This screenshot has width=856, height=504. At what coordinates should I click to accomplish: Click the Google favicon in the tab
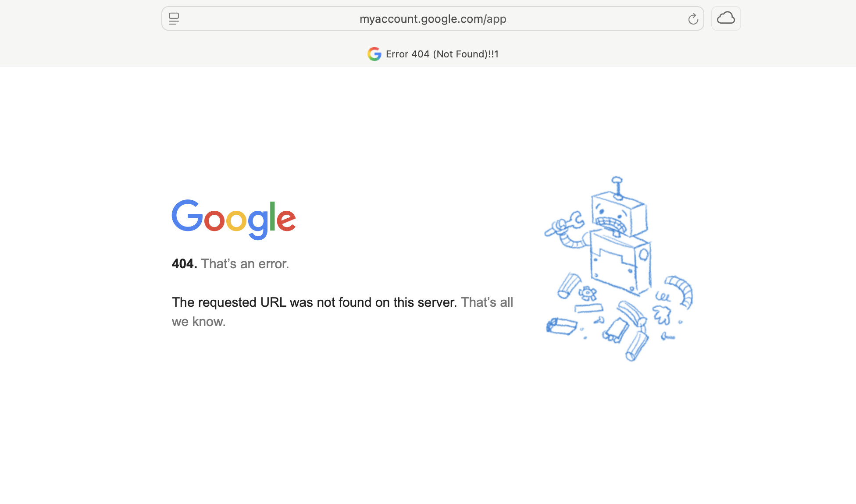click(374, 54)
